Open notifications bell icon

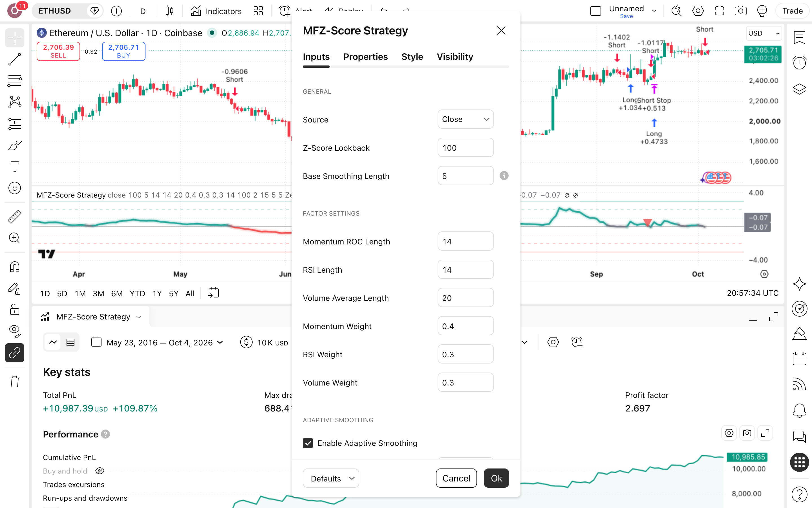pos(800,410)
